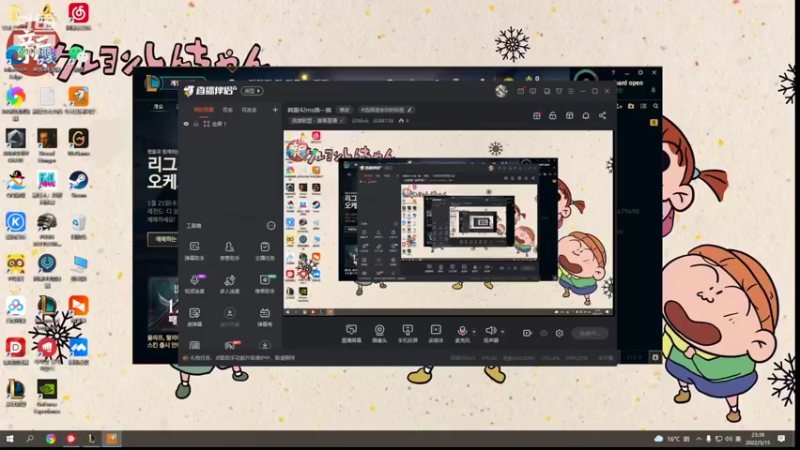This screenshot has height=450, width=800.
Task: Expand the speaker options arrow
Action: (503, 332)
